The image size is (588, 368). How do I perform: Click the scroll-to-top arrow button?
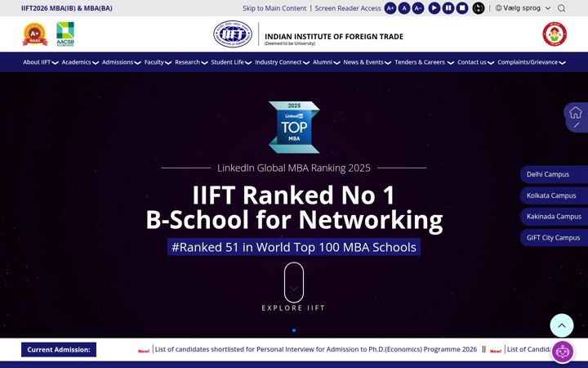tap(561, 325)
